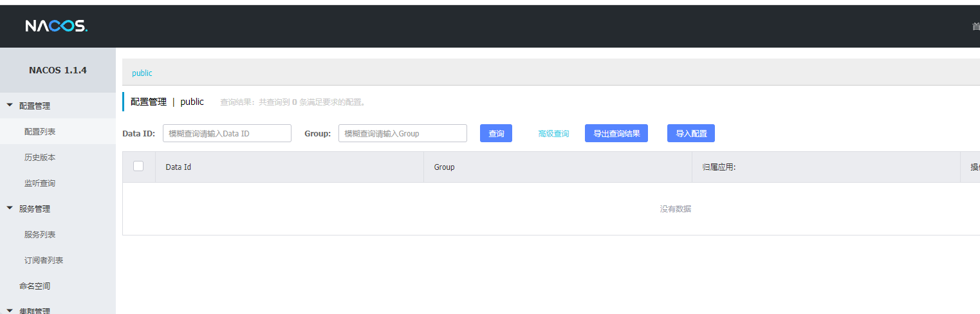Focus the Group search field
This screenshot has width=980, height=314.
pos(403,133)
